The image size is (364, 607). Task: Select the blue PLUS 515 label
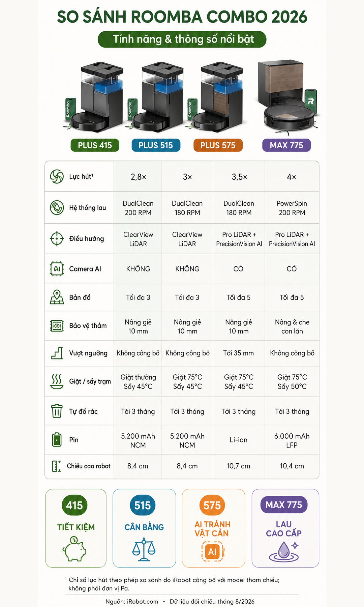[x=156, y=145]
